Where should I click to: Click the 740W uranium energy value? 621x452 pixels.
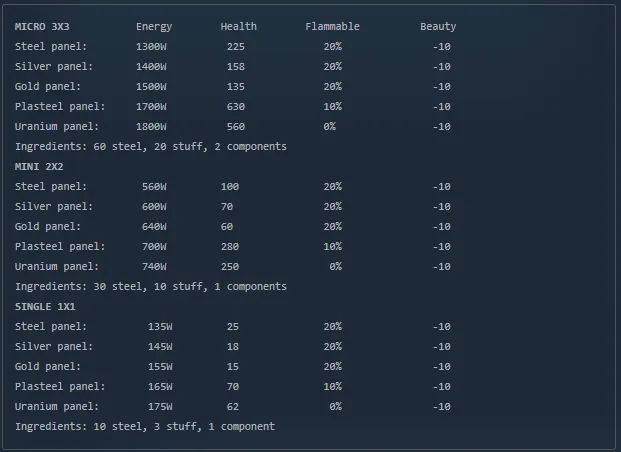pyautogui.click(x=154, y=266)
